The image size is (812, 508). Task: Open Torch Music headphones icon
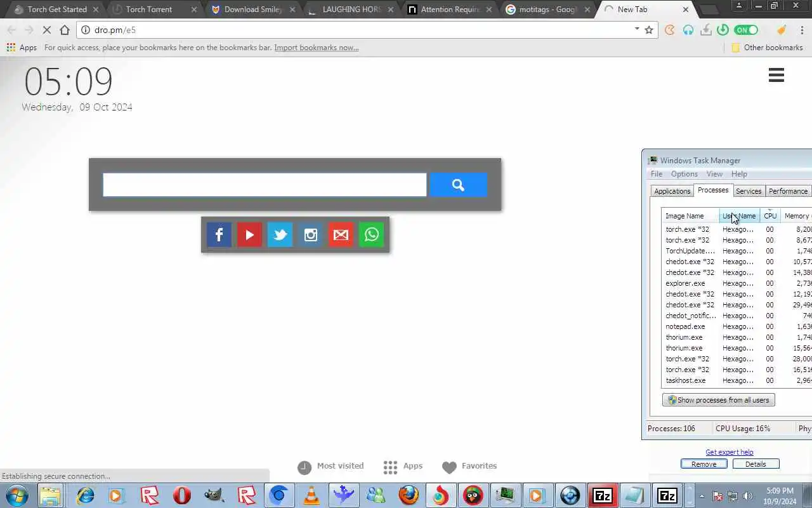tap(688, 30)
